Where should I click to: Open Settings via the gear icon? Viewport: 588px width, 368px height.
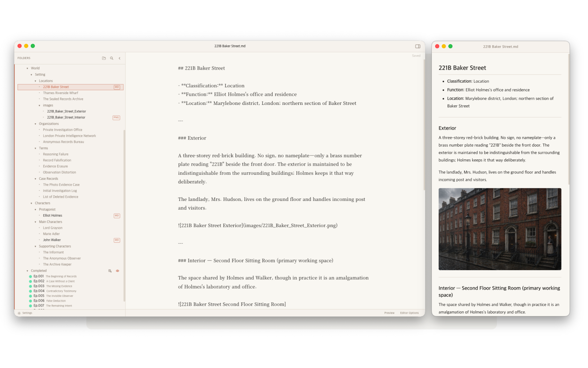[19, 313]
